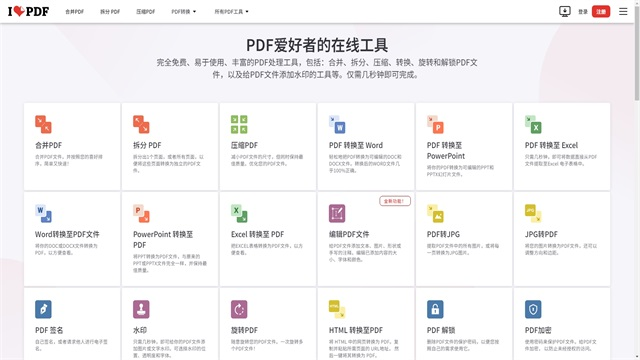Open the 压缩PDF compress tool icon
Image resolution: width=640 pixels, height=360 pixels.
click(239, 124)
